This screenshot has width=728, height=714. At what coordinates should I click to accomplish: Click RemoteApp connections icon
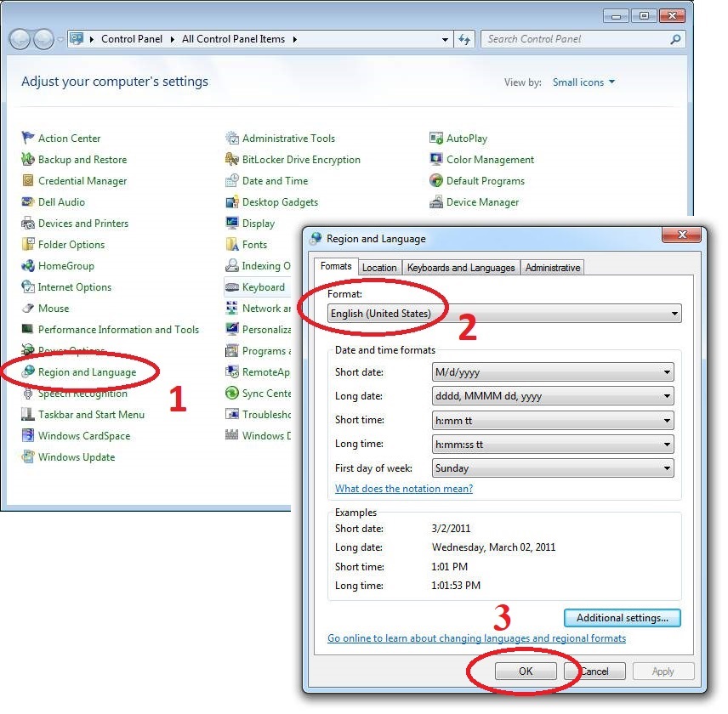[231, 371]
